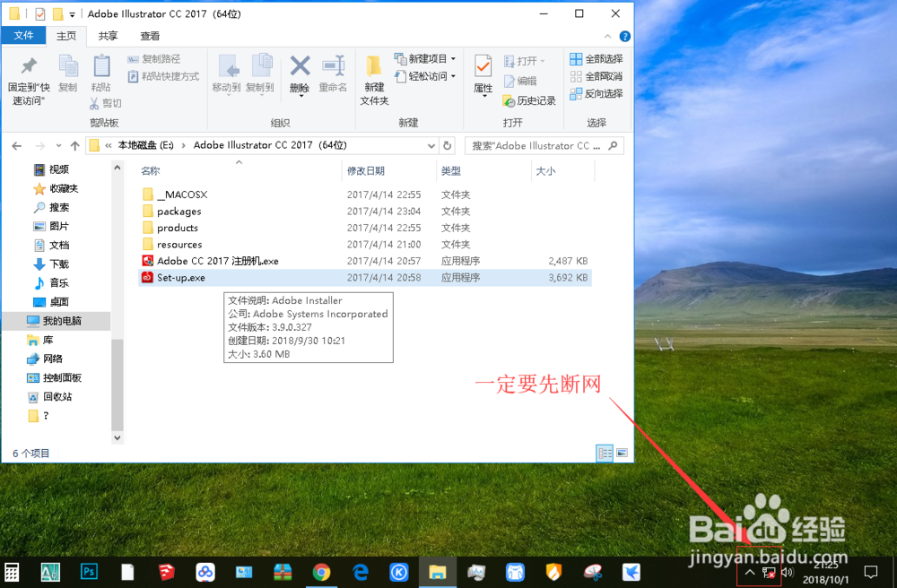Select the _MACOSX folder
Viewport: 897px width, 588px height.
click(x=365, y=195)
